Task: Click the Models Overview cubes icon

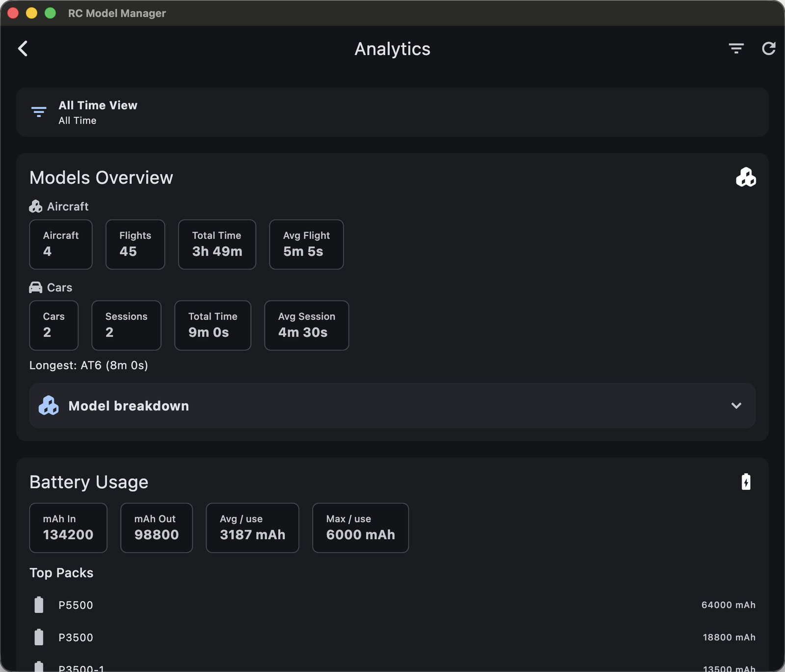Action: coord(746,178)
